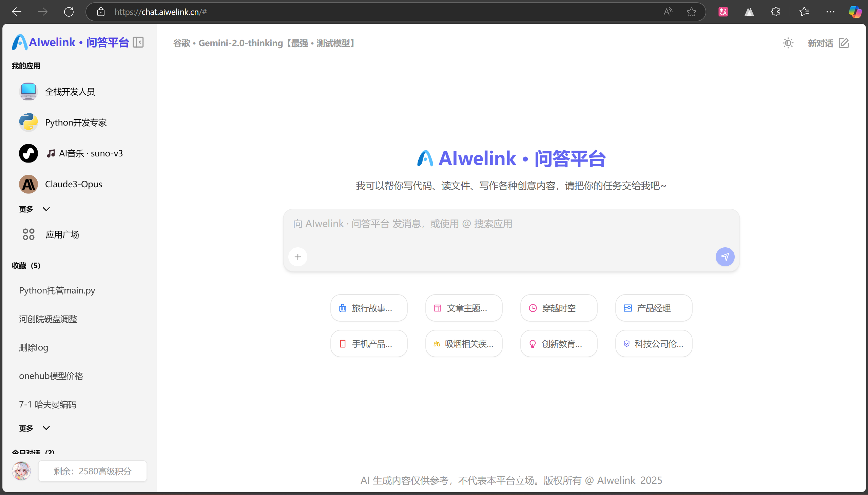Start a new chat via 新对话
This screenshot has height=495, width=868.
(828, 43)
